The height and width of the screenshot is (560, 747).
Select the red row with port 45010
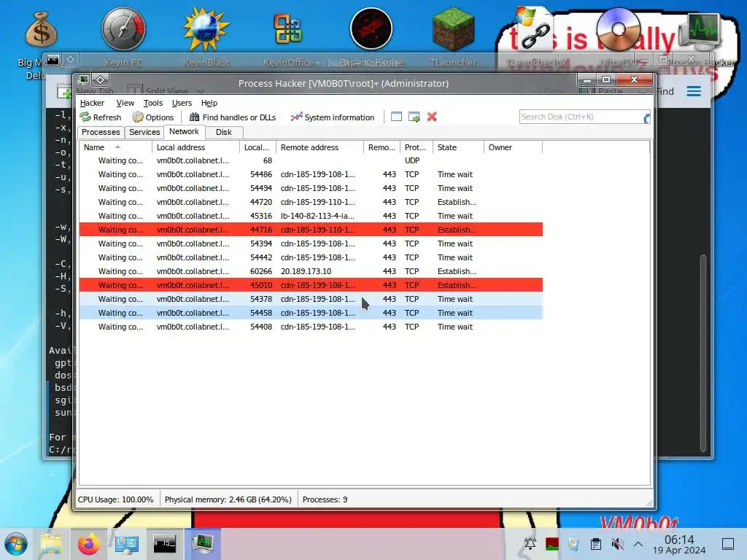coord(311,285)
